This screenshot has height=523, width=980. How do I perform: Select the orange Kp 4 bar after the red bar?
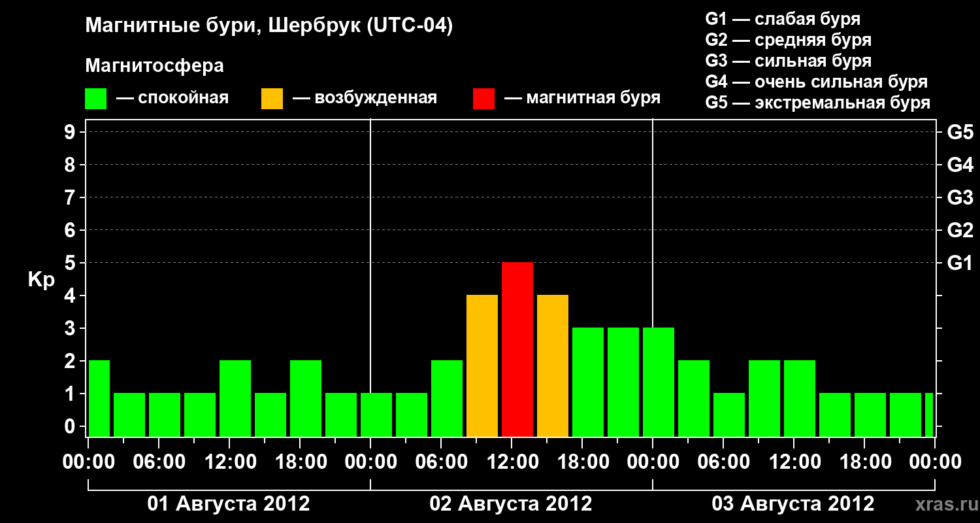coord(553,365)
